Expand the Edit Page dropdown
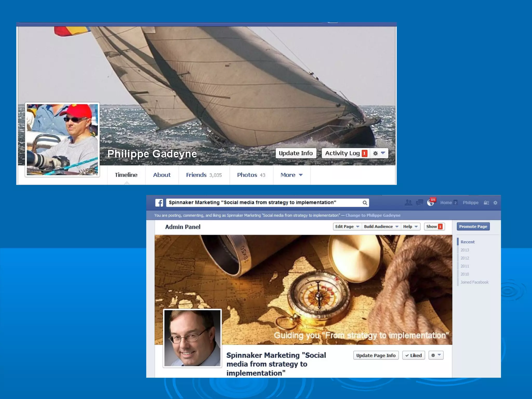The image size is (532, 399). (x=347, y=227)
